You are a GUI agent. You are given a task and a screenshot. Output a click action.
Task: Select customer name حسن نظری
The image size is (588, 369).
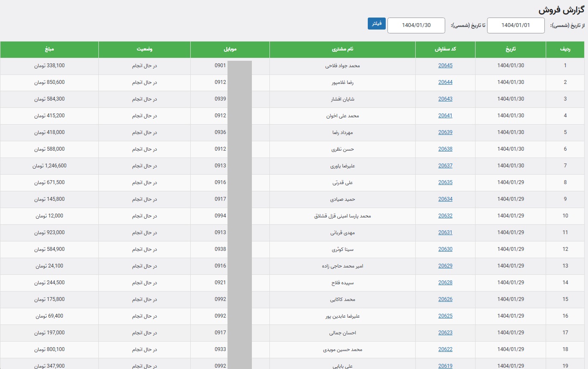(343, 149)
